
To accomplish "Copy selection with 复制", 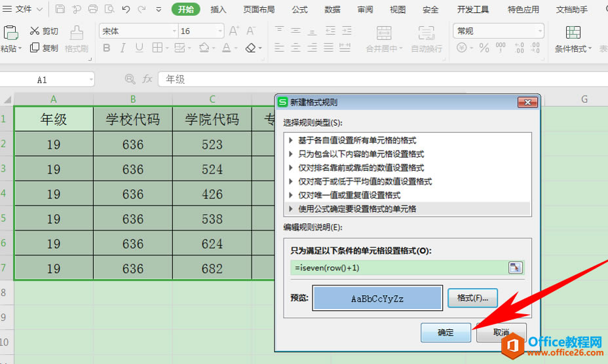I will (44, 48).
